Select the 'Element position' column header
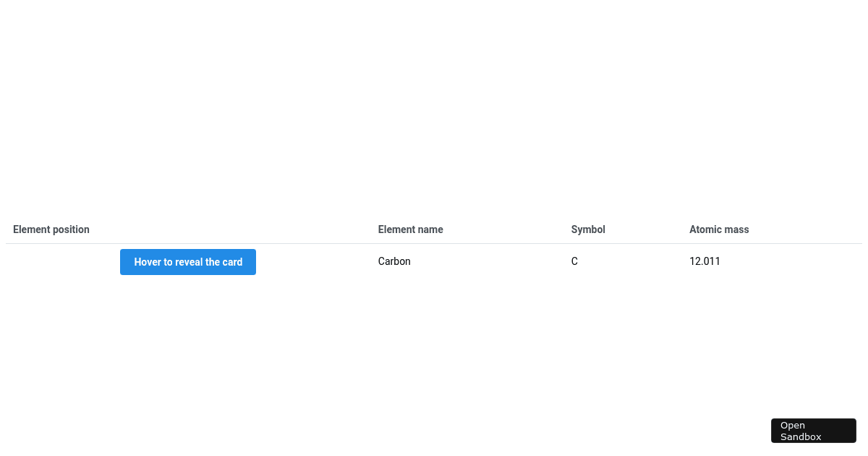 click(x=51, y=229)
